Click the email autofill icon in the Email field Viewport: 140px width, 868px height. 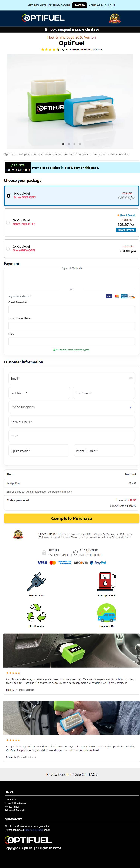[131, 378]
